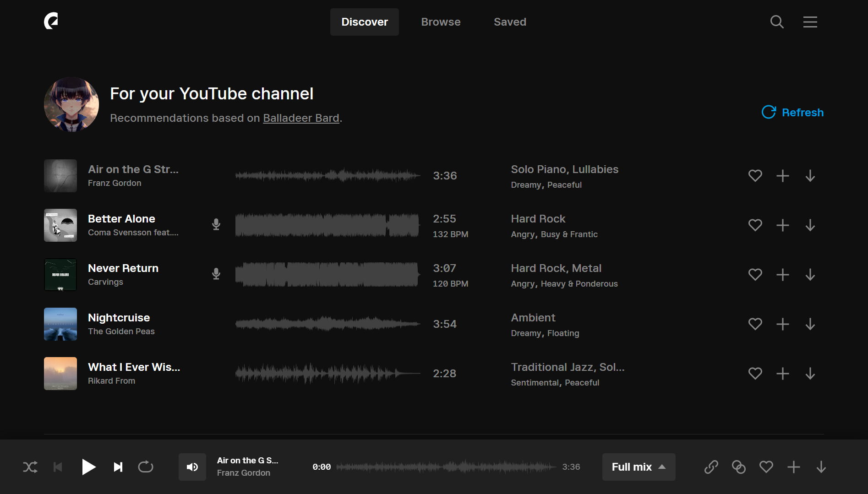Open the Solo Piano, Lullabies genre

point(564,169)
